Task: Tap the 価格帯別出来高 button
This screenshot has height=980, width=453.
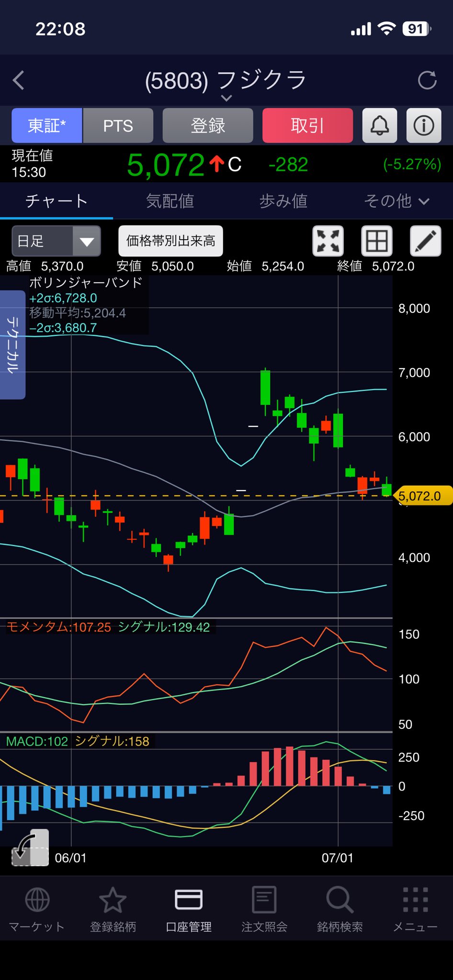Action: [x=170, y=241]
